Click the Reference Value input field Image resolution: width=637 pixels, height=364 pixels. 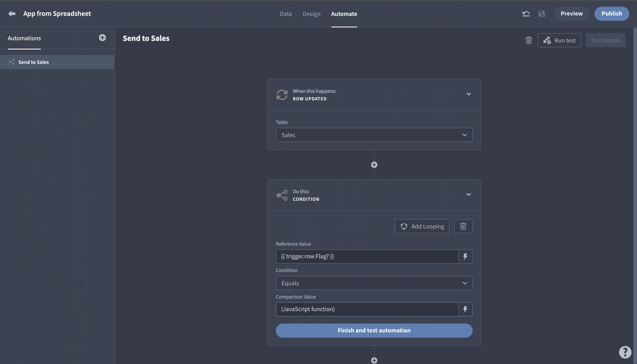point(367,257)
